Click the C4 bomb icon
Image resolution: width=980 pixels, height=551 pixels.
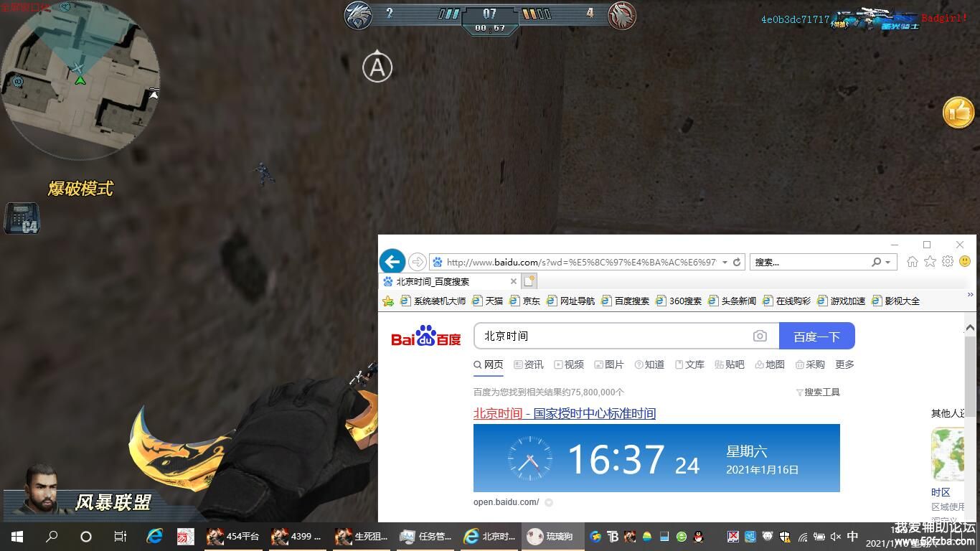pos(22,219)
